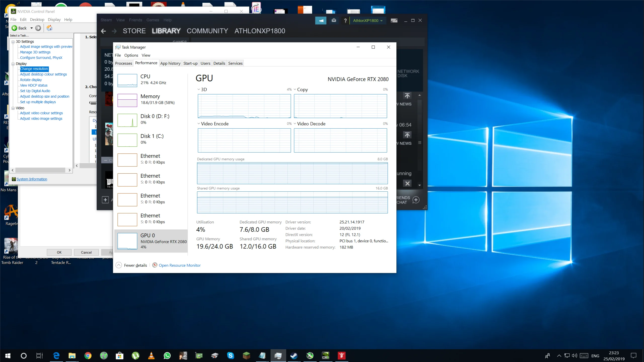Viewport: 644px width, 362px height.
Task: Open the VLC media player taskbar icon
Action: 151,355
